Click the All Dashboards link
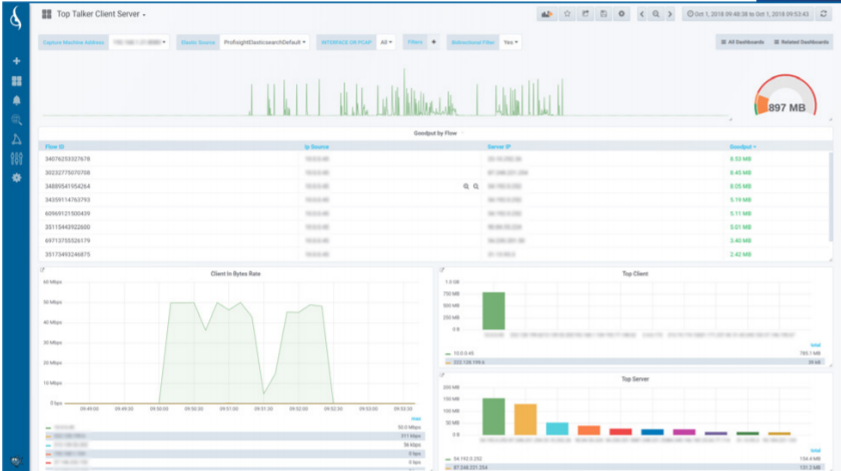Image resolution: width=841 pixels, height=471 pixels. point(742,42)
